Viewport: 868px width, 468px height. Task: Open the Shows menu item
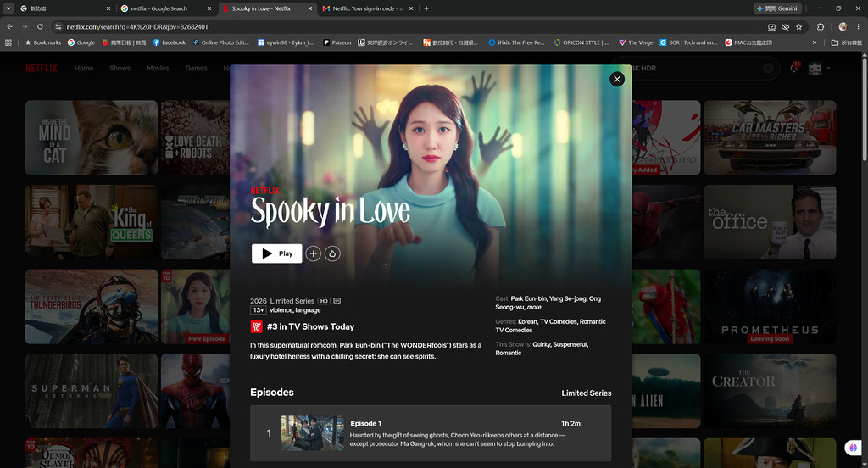click(x=120, y=68)
